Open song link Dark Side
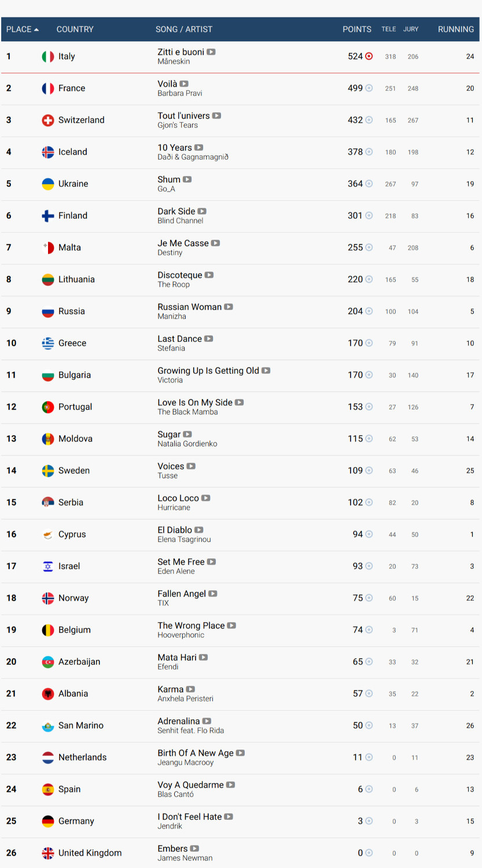This screenshot has width=482, height=868. pos(176,211)
